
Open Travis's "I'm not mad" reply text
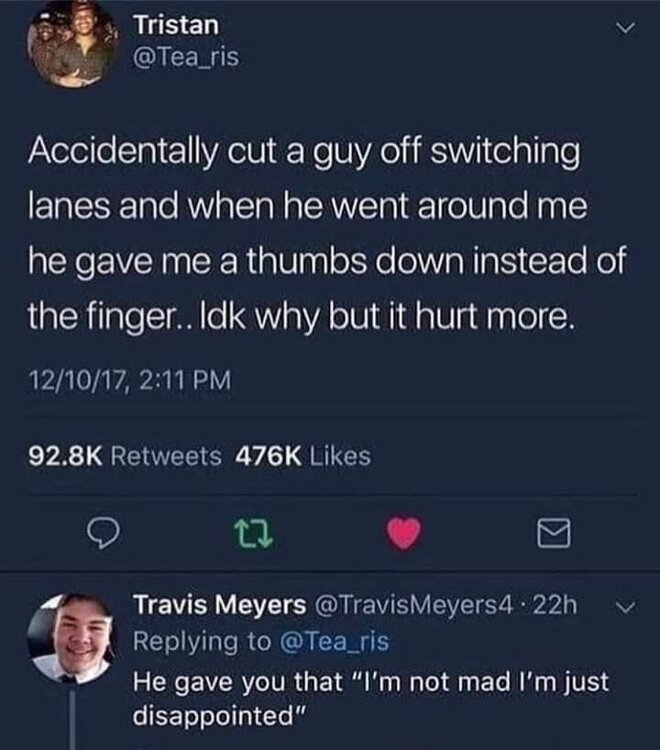click(372, 698)
